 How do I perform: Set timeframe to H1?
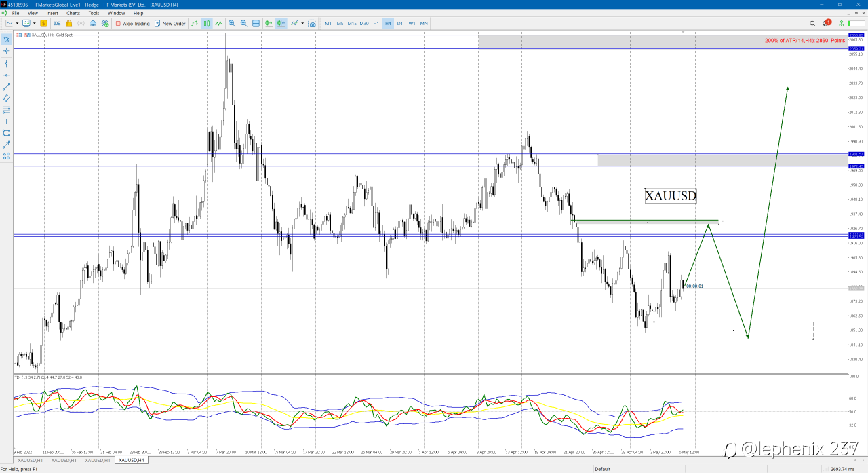[376, 23]
